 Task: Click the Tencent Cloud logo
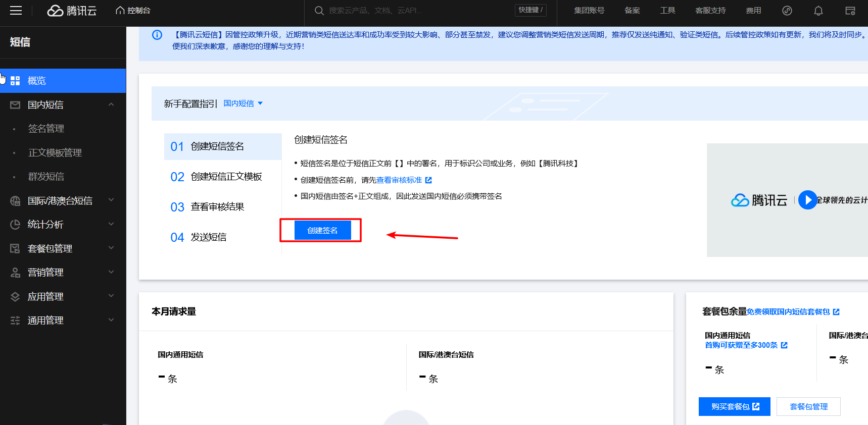[72, 11]
